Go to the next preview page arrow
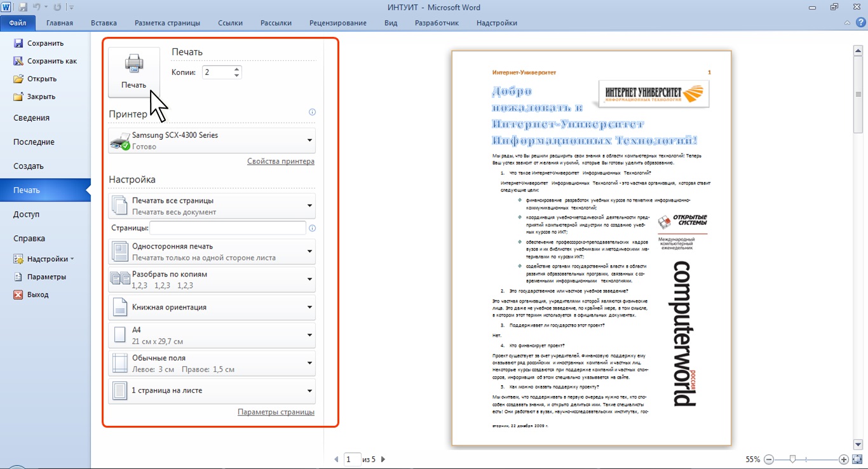 pyautogui.click(x=383, y=459)
